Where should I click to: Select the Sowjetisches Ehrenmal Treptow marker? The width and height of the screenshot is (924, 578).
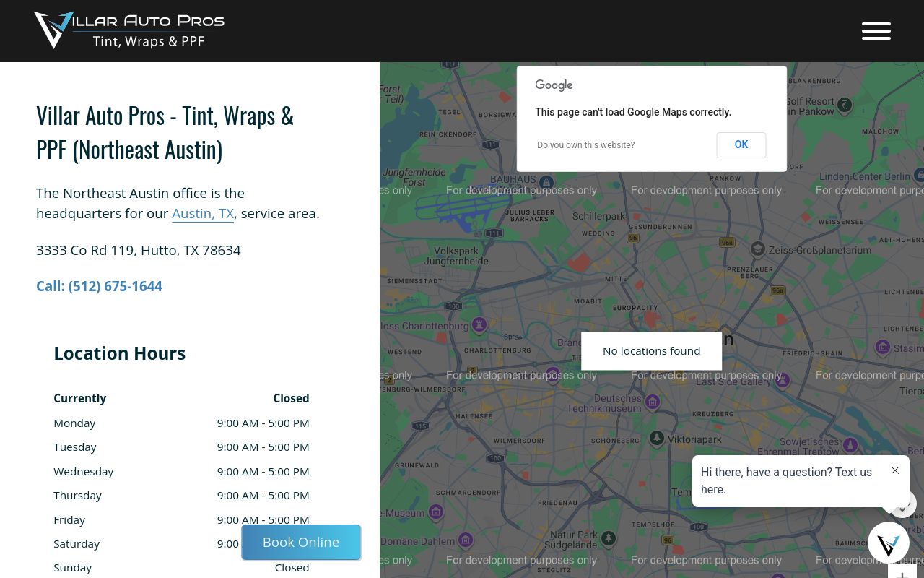[x=850, y=444]
